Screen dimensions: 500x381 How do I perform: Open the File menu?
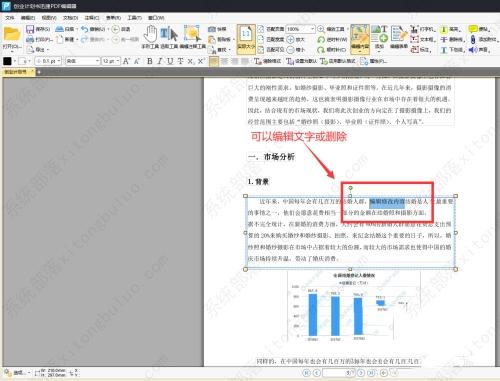point(10,17)
